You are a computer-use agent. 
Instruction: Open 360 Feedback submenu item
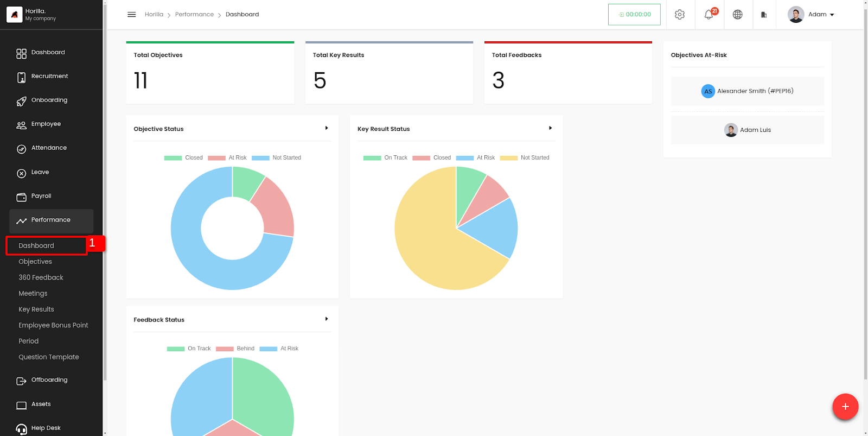coord(41,277)
